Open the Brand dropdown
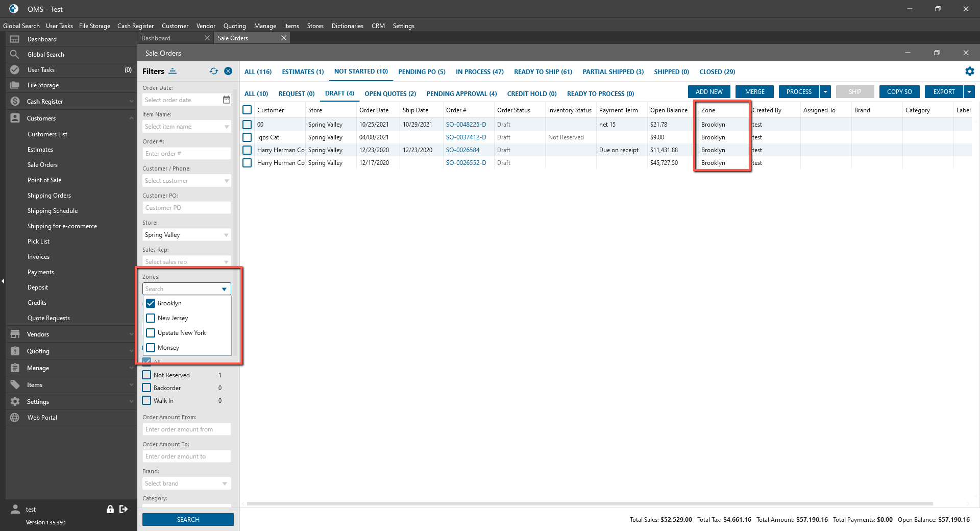Viewport: 980px width, 531px height. [225, 484]
